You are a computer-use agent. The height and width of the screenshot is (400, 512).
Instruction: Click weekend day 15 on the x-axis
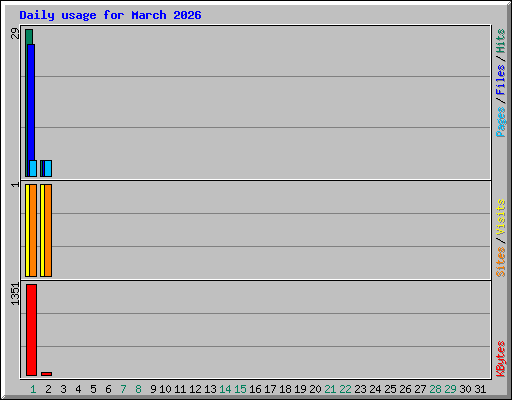[x=240, y=389]
